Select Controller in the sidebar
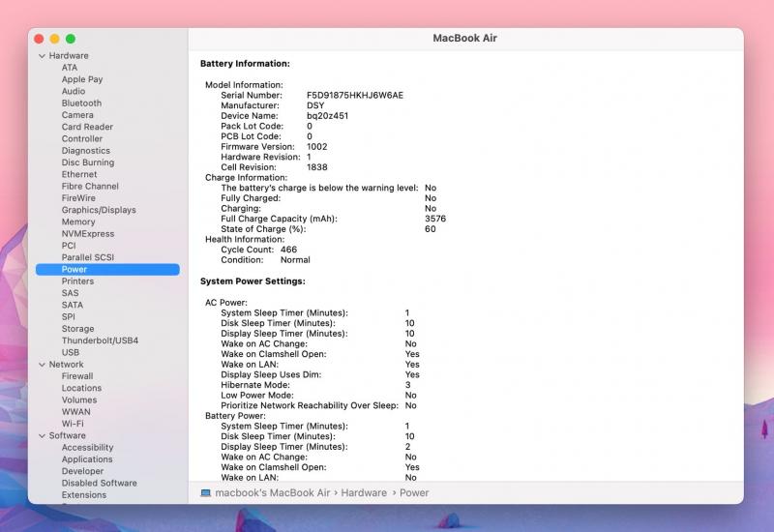Image resolution: width=774 pixels, height=532 pixels. point(82,138)
